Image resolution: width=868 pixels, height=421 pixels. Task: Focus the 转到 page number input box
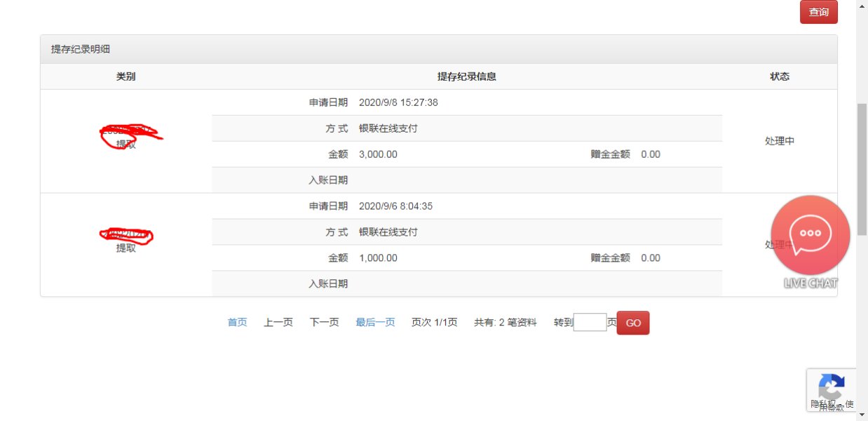[x=590, y=323]
